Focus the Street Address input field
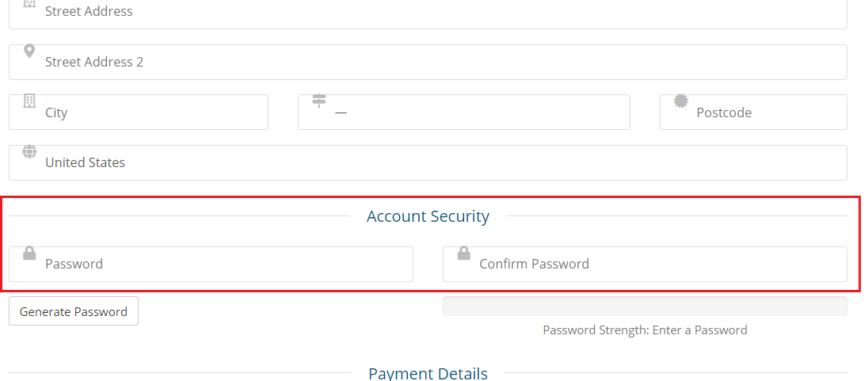This screenshot has width=868, height=381. (428, 12)
